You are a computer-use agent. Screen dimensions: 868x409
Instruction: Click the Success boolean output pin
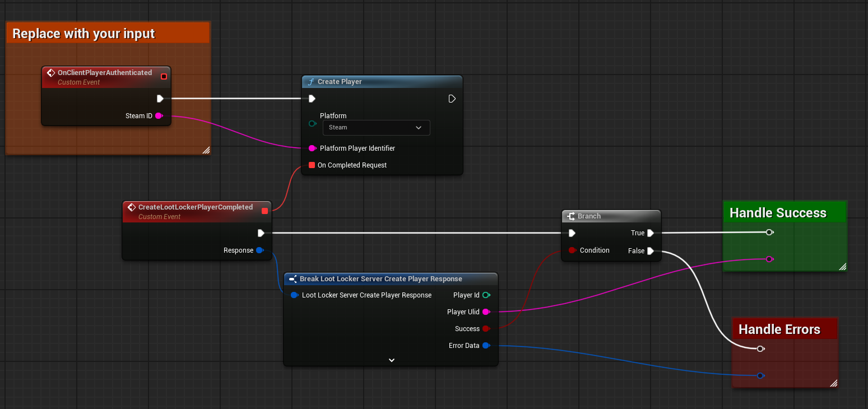click(x=486, y=329)
